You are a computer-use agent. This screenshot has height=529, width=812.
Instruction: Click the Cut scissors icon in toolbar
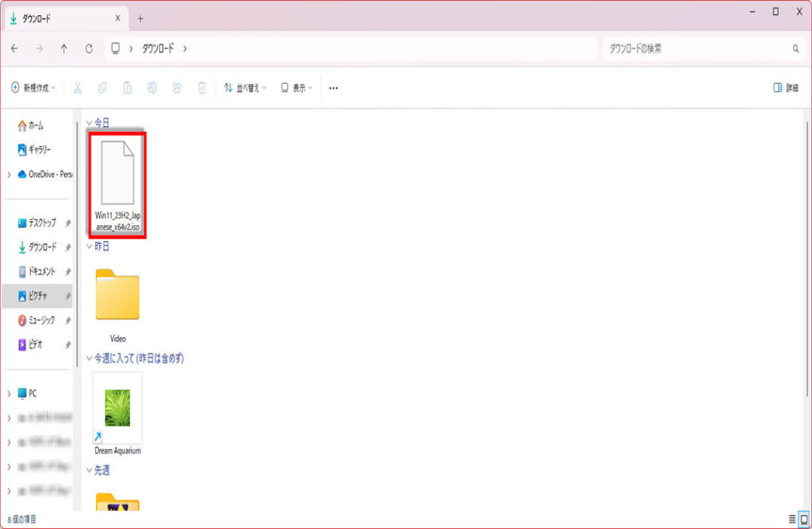click(78, 88)
